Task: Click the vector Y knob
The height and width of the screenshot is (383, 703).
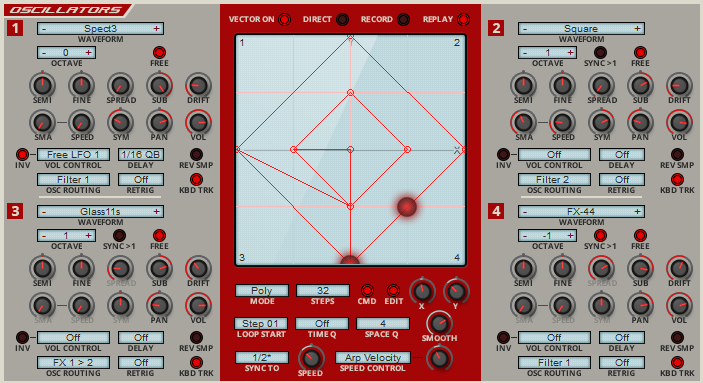Action: click(x=456, y=291)
